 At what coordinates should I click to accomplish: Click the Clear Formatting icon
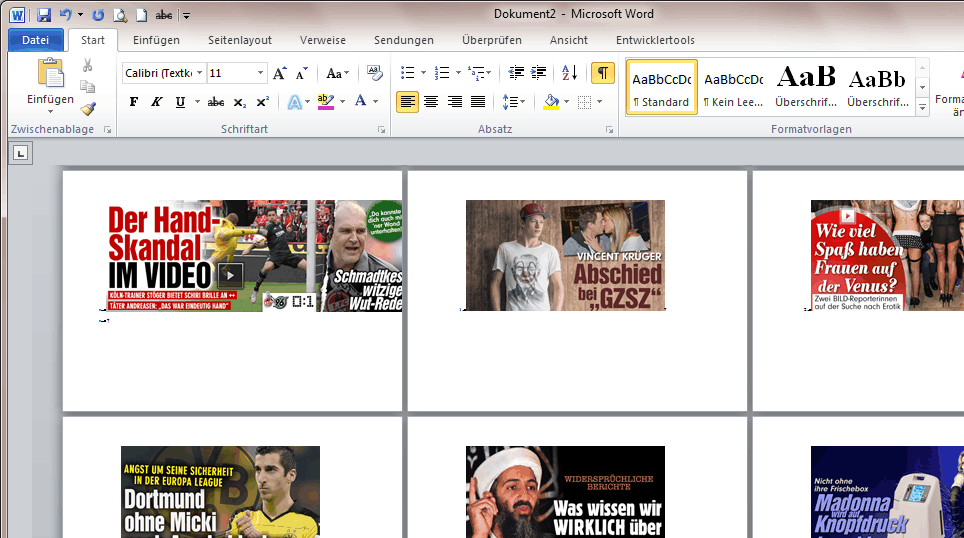(x=374, y=73)
